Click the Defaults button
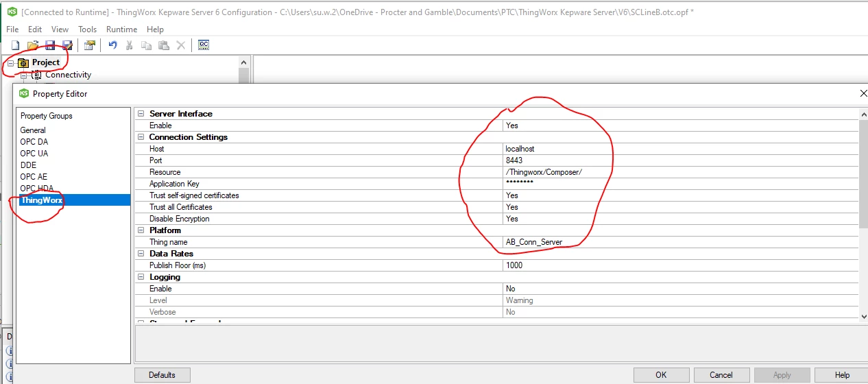The height and width of the screenshot is (384, 868). pos(162,375)
